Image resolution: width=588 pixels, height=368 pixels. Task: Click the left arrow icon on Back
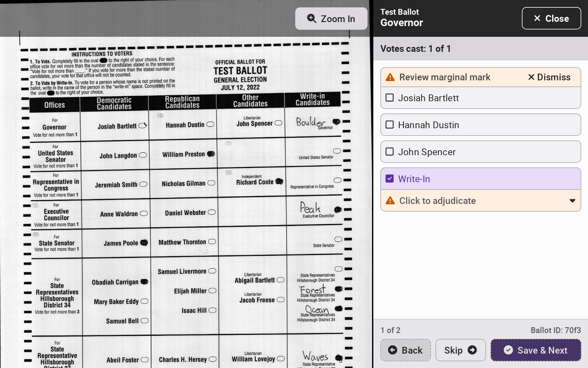pyautogui.click(x=393, y=350)
